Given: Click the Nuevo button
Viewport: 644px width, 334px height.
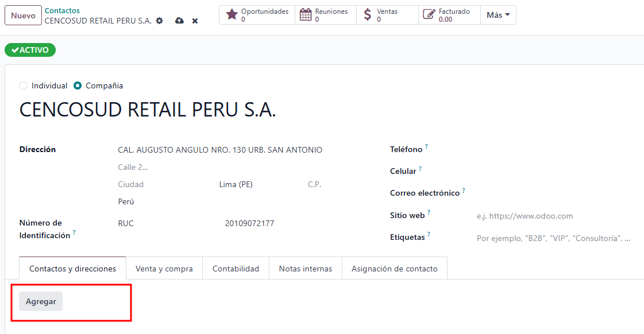Looking at the screenshot, I should [23, 15].
